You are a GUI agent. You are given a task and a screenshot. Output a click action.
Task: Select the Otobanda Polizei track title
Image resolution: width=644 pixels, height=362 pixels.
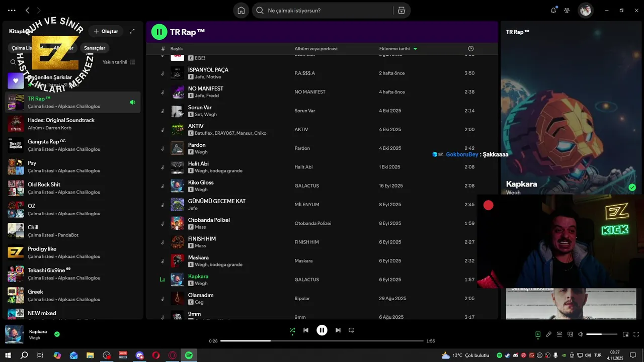coord(209,220)
